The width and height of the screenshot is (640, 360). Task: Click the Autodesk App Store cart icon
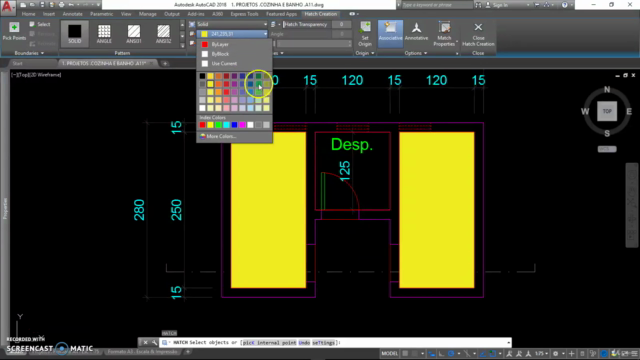(537, 5)
